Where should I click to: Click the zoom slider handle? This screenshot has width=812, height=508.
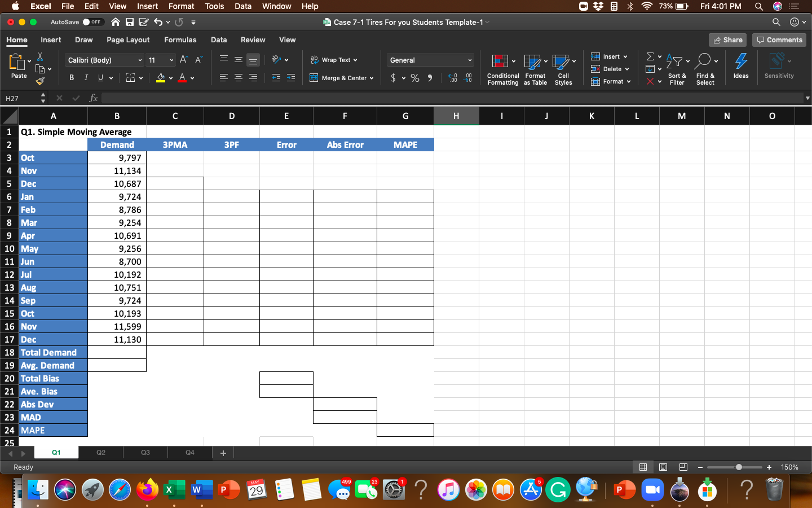click(739, 467)
